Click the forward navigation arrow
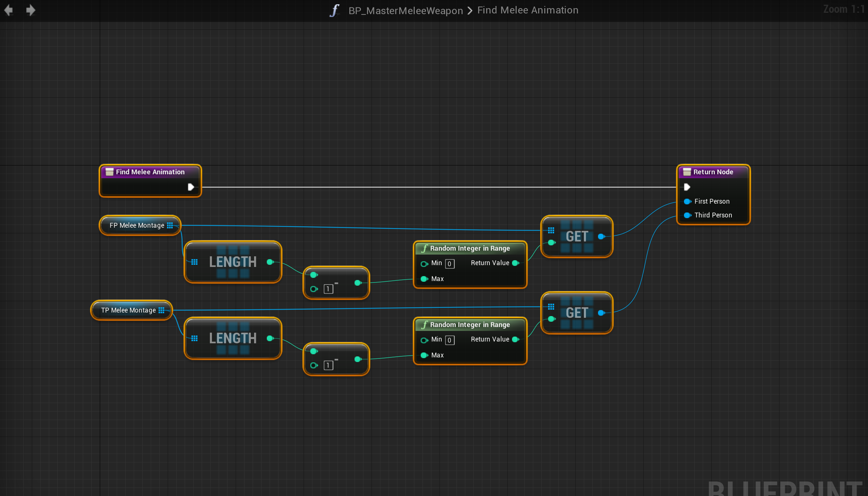Image resolution: width=868 pixels, height=496 pixels. pos(31,10)
